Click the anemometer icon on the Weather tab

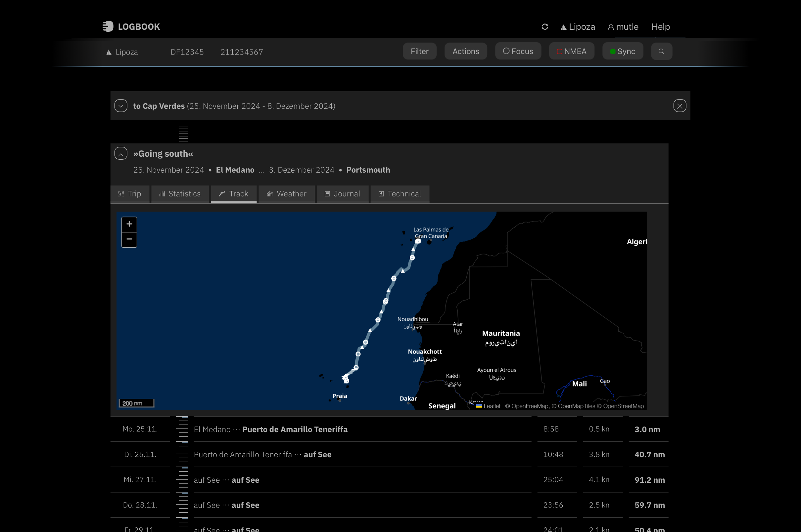pyautogui.click(x=269, y=194)
